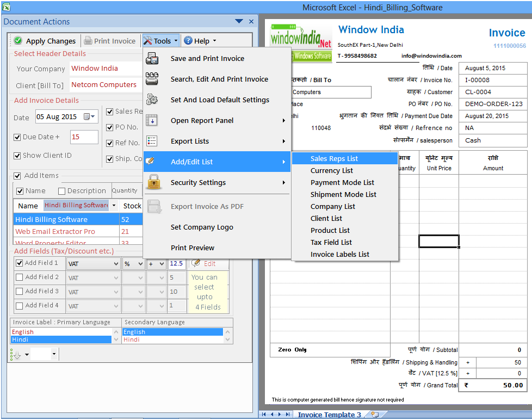This screenshot has width=532, height=420.
Task: Open the Invoice Template 3 sheet tab
Action: pyautogui.click(x=329, y=415)
